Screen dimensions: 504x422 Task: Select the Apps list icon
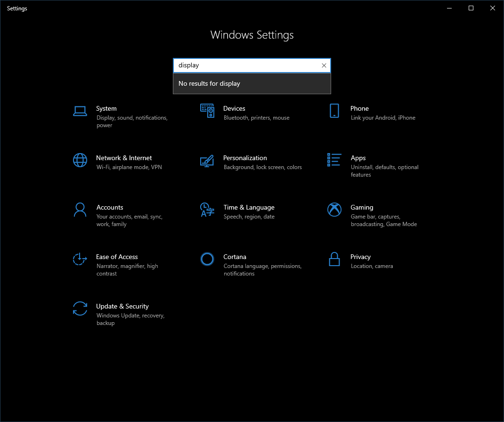[334, 160]
